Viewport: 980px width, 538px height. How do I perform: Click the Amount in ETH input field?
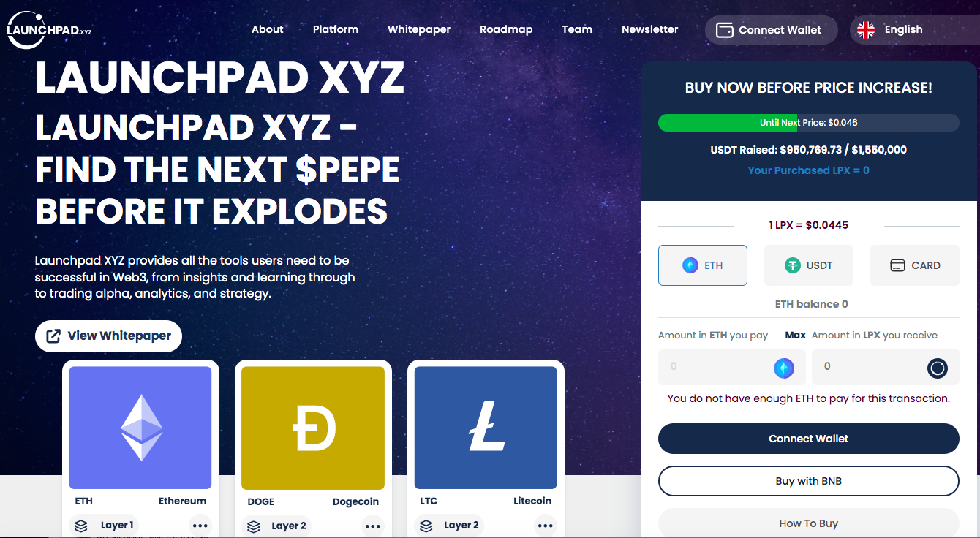coord(732,367)
